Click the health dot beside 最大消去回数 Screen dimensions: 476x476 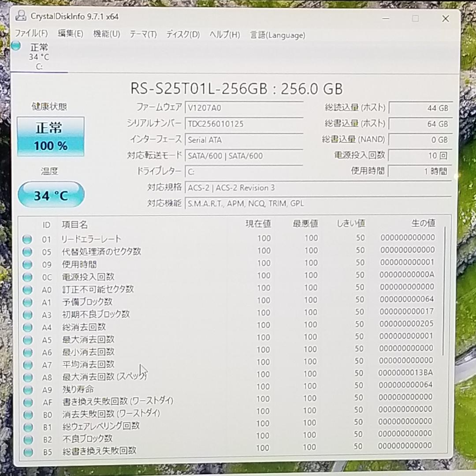tap(27, 340)
